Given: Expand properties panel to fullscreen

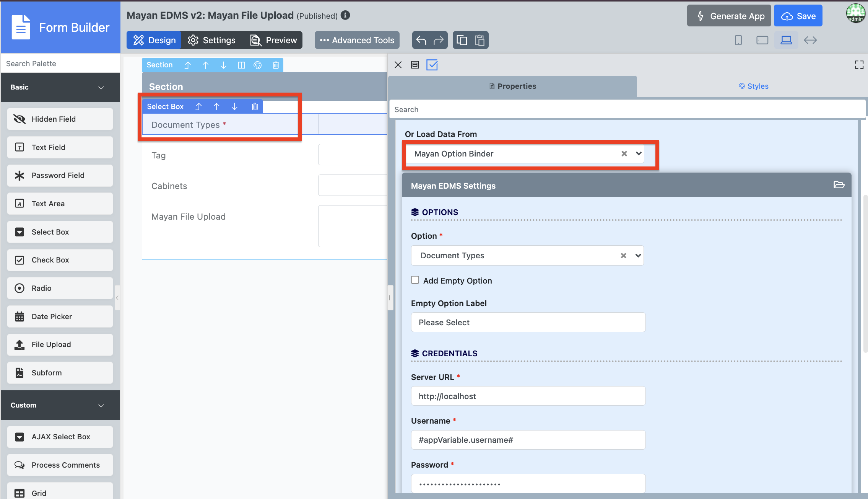Looking at the screenshot, I should 859,65.
